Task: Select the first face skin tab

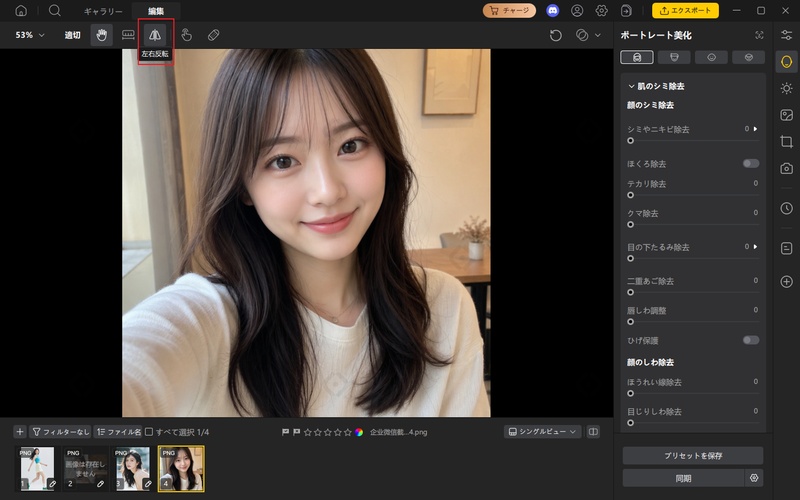Action: click(637, 57)
